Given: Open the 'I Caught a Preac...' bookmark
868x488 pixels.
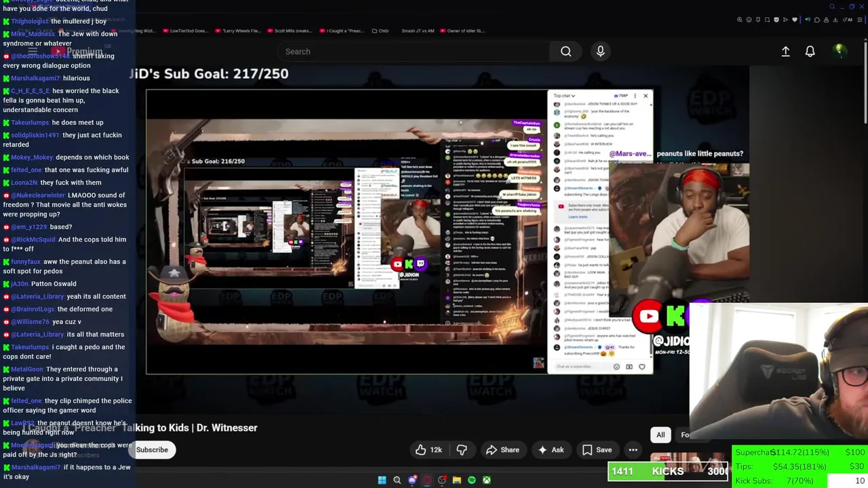Looking at the screenshot, I should coord(341,30).
